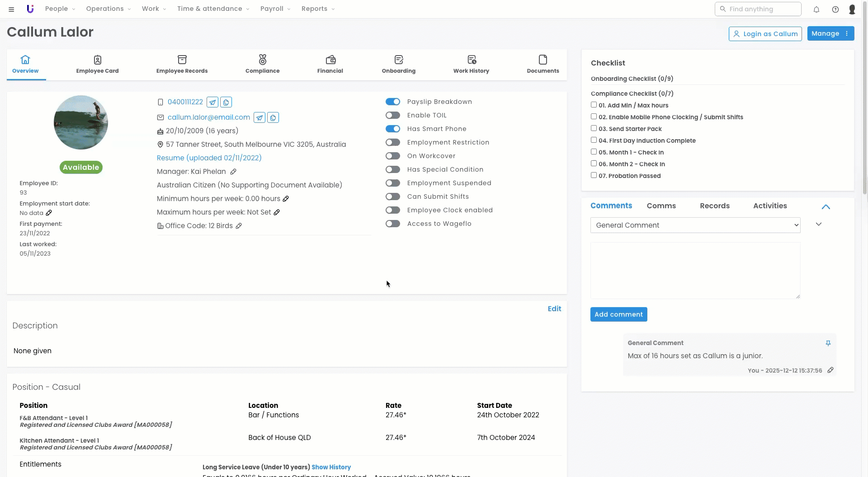Click the notifications bell icon
868x477 pixels.
(816, 9)
